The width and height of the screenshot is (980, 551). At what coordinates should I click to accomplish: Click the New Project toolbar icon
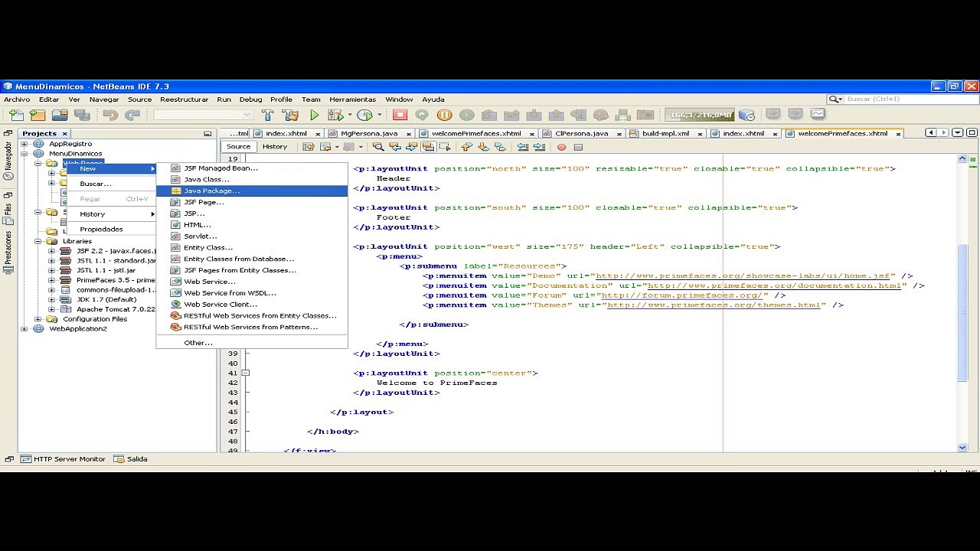click(x=38, y=115)
